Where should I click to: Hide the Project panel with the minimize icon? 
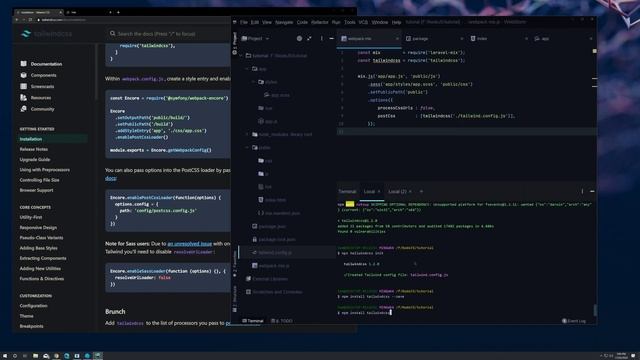pos(331,38)
